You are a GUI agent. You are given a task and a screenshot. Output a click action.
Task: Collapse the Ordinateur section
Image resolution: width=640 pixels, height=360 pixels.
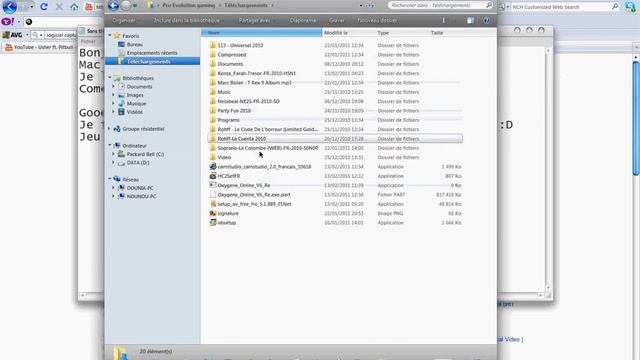110,145
